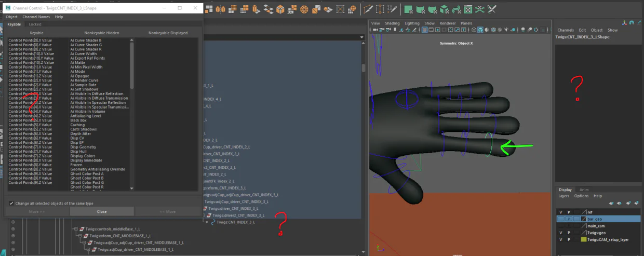644x256 pixels.
Task: Click the first green UV mapping shelf icon
Action: click(408, 9)
